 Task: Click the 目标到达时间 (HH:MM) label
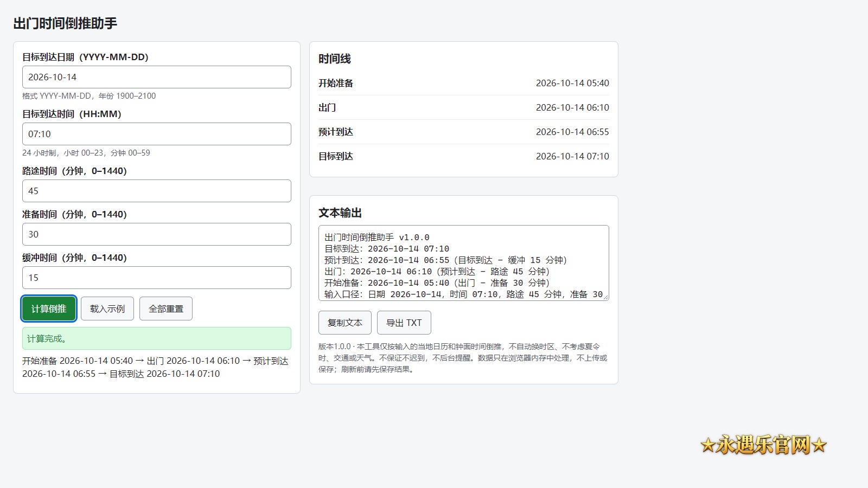[72, 114]
